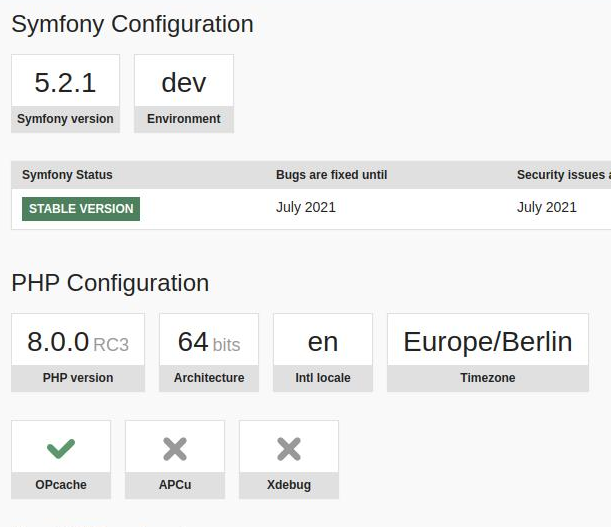
Task: Click the PHP Configuration heading
Action: coord(110,283)
